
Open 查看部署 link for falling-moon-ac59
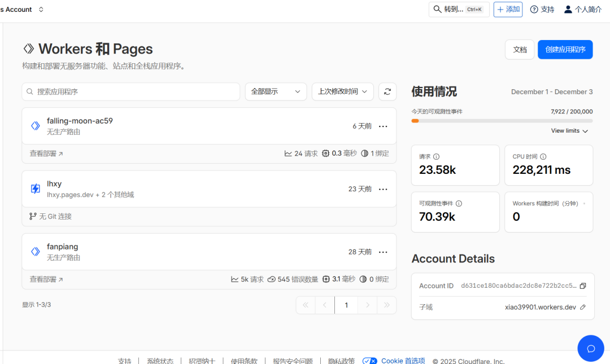(46, 154)
